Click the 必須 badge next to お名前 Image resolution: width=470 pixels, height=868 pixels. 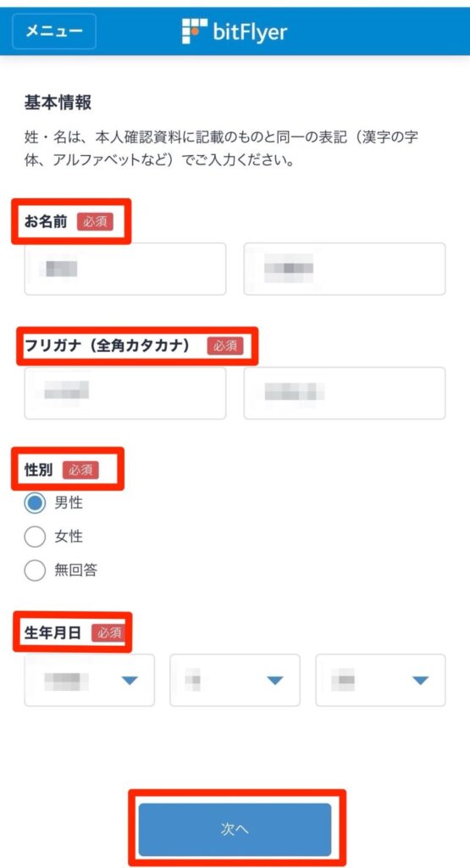pos(95,222)
